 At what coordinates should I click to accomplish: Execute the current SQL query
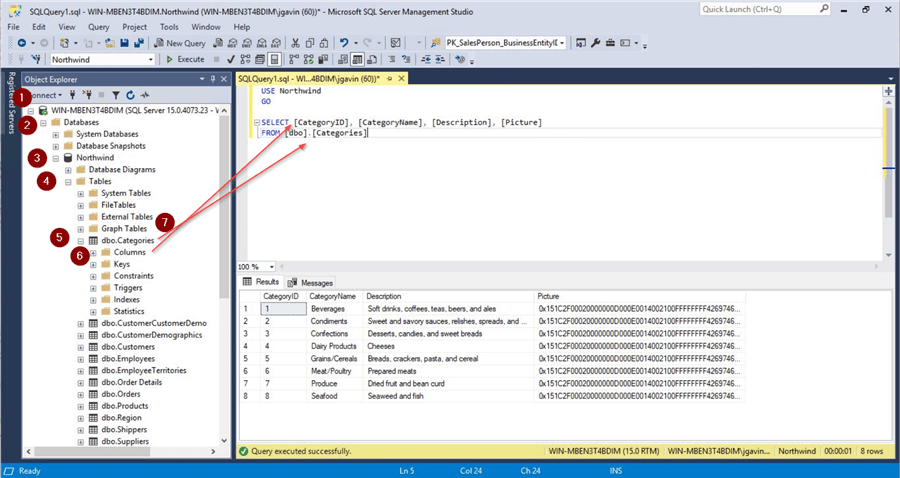pyautogui.click(x=185, y=60)
